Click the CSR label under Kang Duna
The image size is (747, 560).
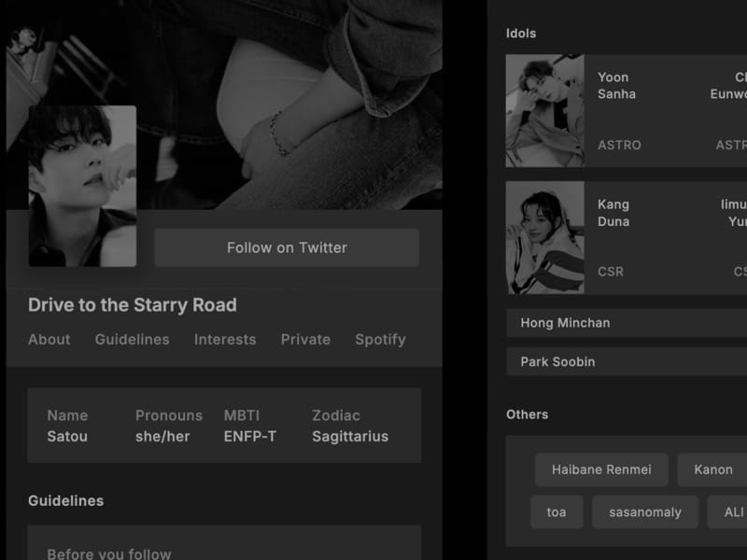611,272
